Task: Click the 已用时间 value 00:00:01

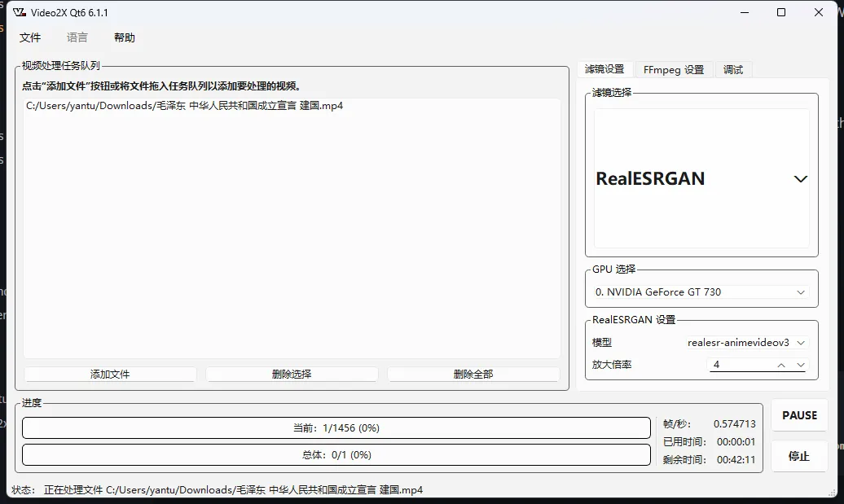Action: tap(736, 442)
